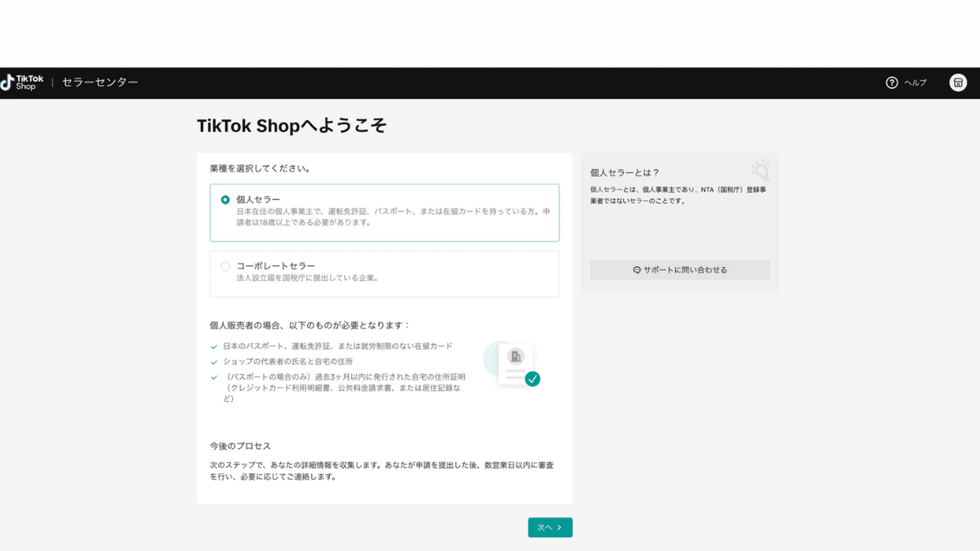Click the 個人販売者の場合 requirements heading
980x551 pixels.
[310, 325]
